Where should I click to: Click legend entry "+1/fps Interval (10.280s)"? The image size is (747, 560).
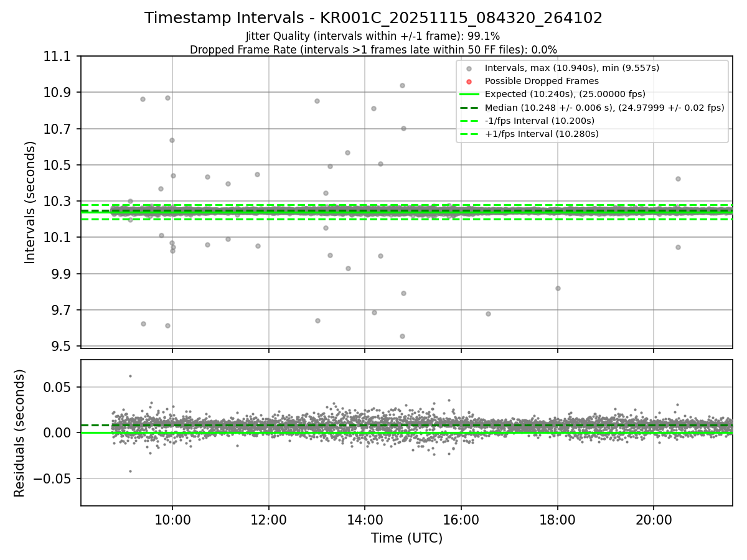542,134
